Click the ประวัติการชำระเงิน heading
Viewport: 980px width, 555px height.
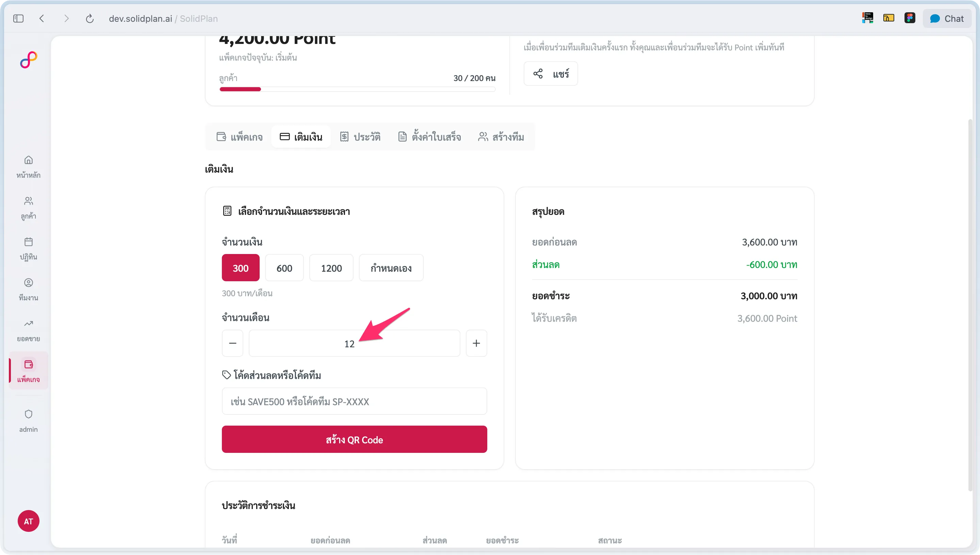[x=259, y=505]
